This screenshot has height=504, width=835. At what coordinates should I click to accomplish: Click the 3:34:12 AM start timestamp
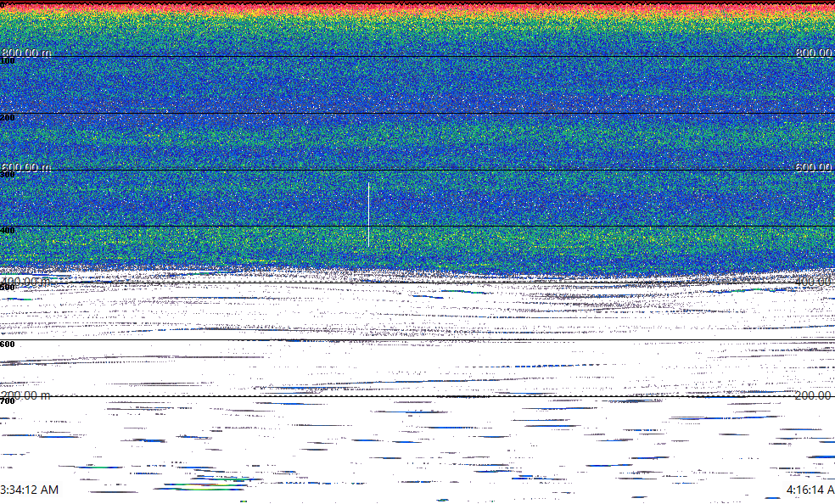[x=30, y=490]
